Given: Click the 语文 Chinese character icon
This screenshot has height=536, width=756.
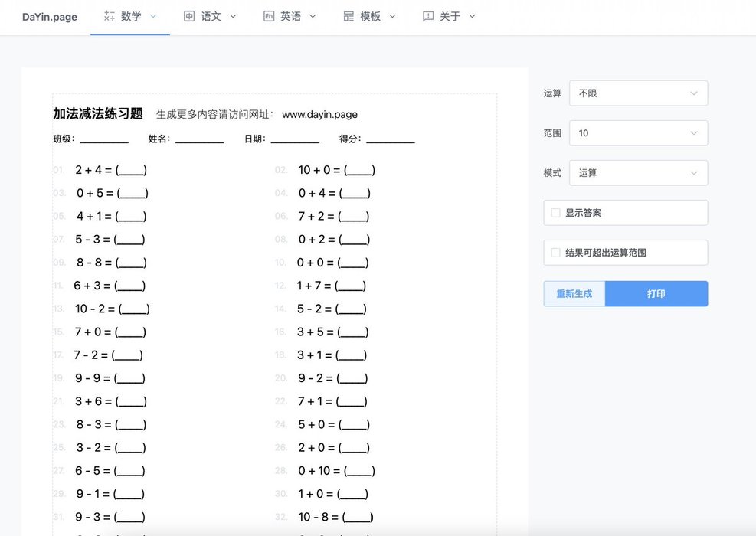Looking at the screenshot, I should pos(189,16).
